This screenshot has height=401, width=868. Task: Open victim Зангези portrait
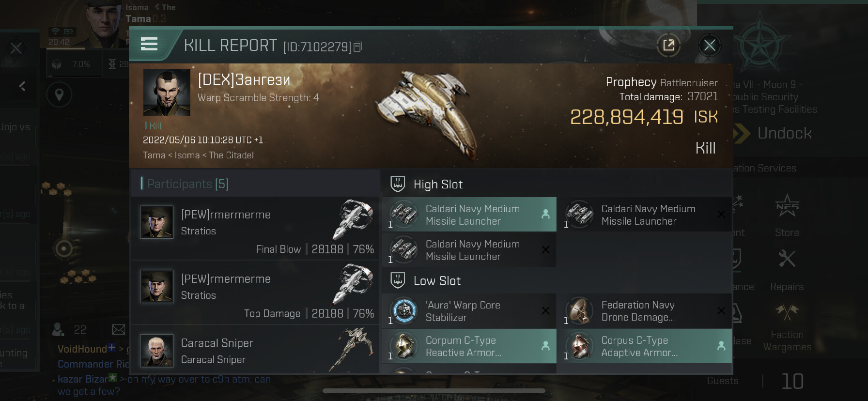(167, 93)
